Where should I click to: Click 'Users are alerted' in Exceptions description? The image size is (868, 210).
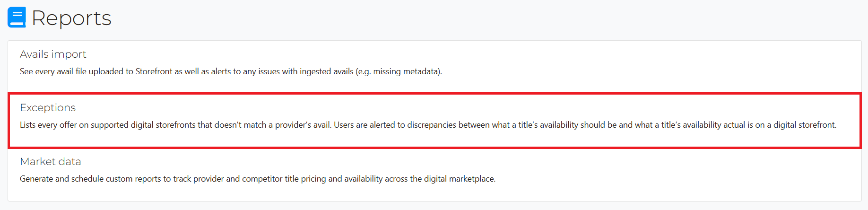365,125
